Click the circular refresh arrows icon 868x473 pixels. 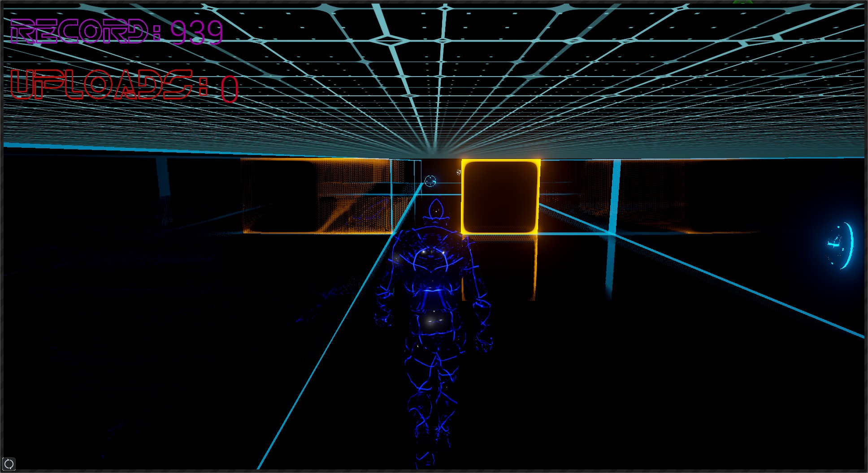pos(9,464)
